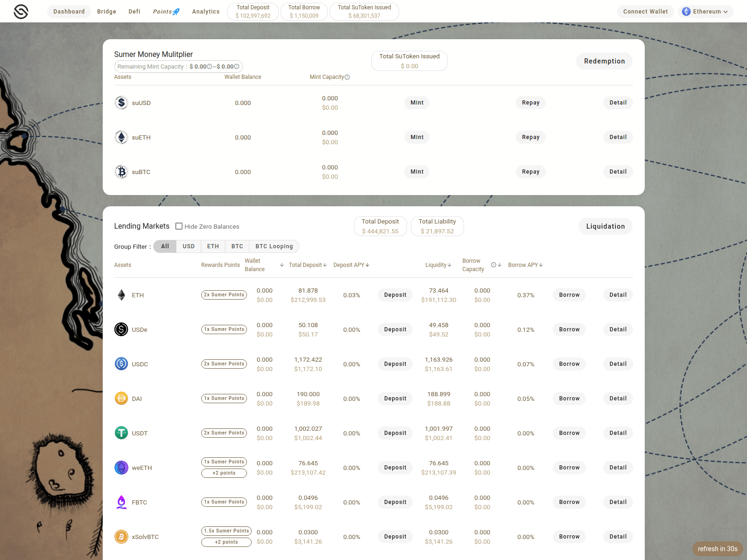Click the USDe asset icon

tap(121, 329)
